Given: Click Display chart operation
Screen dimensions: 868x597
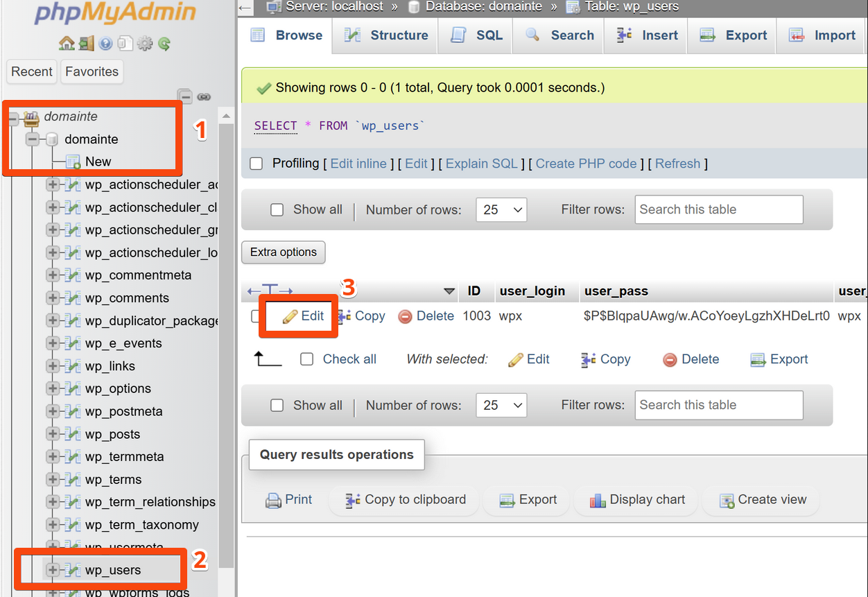Looking at the screenshot, I should tap(637, 500).
